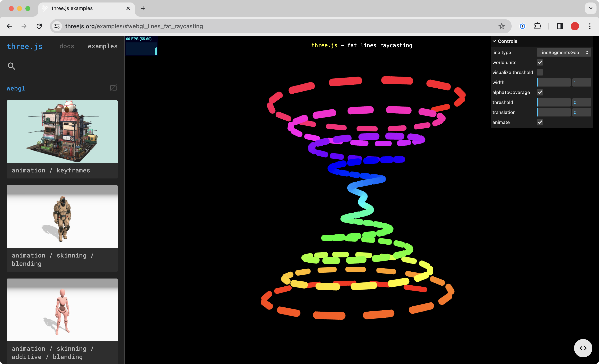Switch to the docs tab
This screenshot has width=599, height=364.
point(67,46)
